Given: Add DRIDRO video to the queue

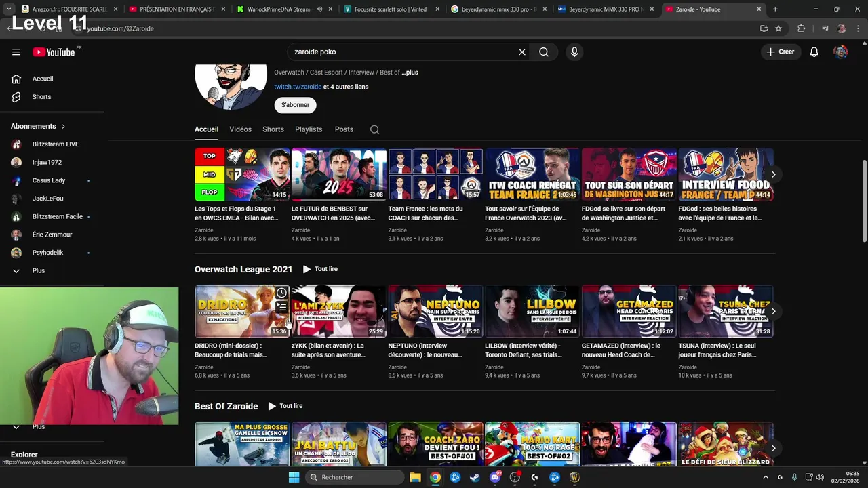Looking at the screenshot, I should [x=281, y=308].
